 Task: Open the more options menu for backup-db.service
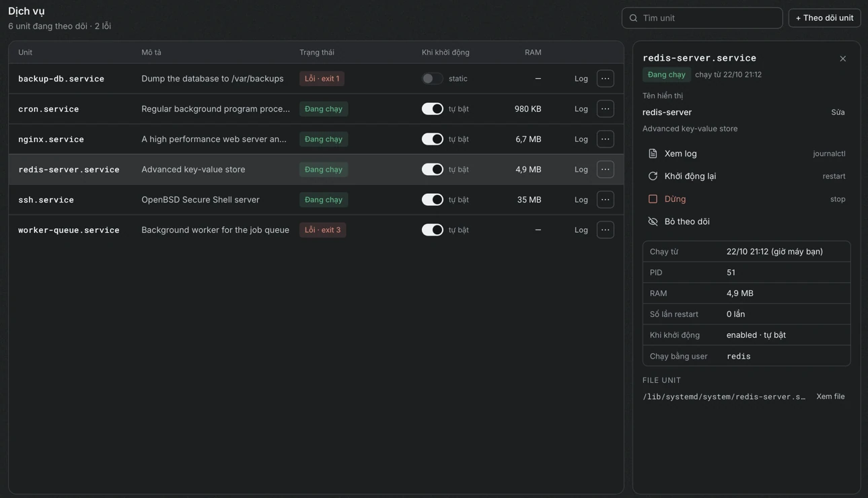605,79
